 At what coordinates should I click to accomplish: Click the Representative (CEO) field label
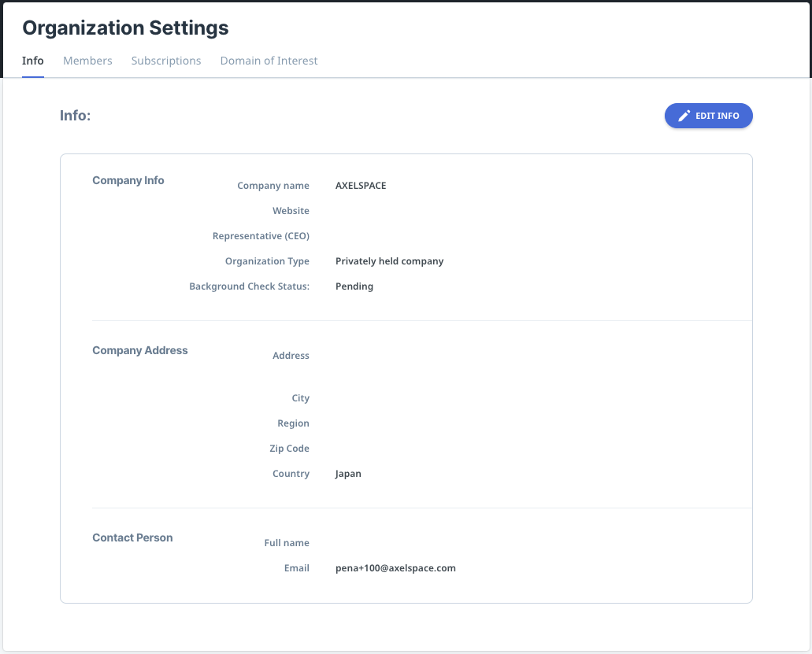click(x=261, y=236)
